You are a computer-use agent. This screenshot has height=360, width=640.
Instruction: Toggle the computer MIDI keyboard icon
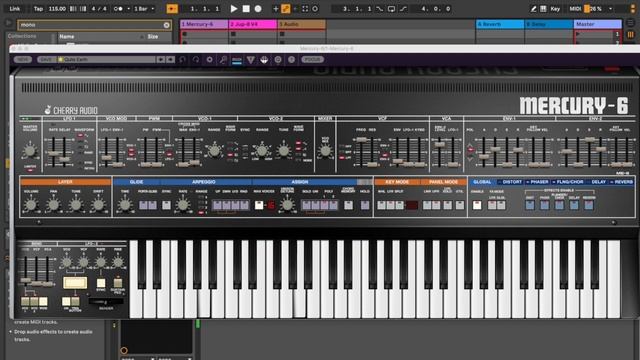click(x=543, y=9)
